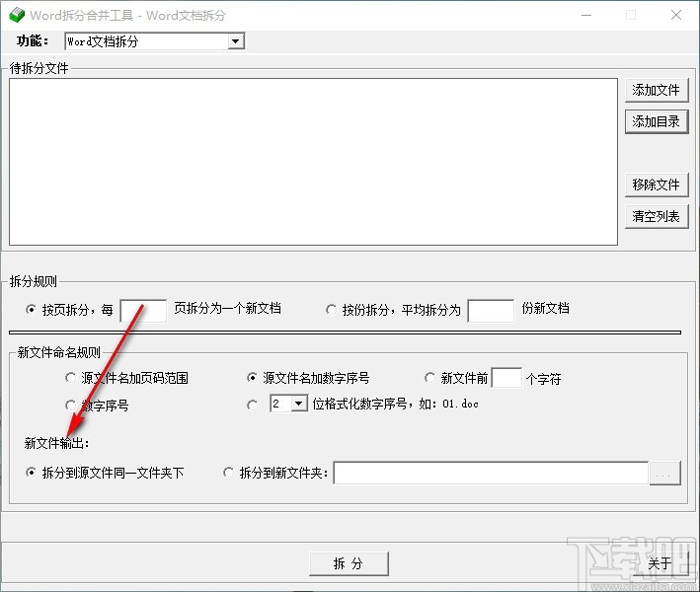
Task: Select the Word文档拆分 combo box
Action: click(154, 41)
